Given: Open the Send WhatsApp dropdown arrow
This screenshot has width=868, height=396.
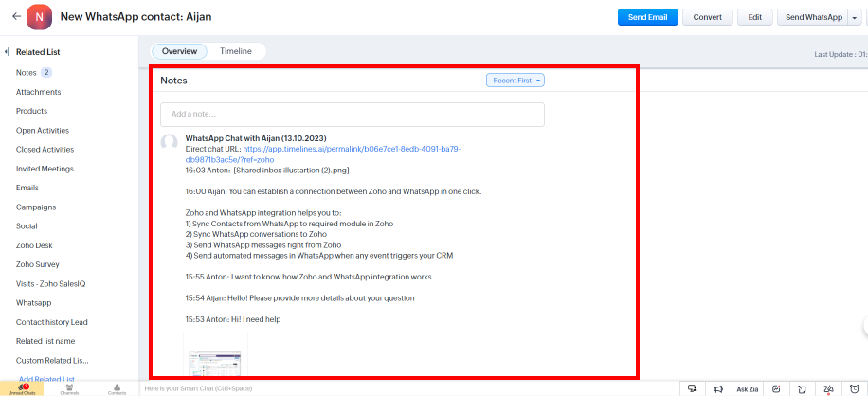Looking at the screenshot, I should (x=854, y=18).
